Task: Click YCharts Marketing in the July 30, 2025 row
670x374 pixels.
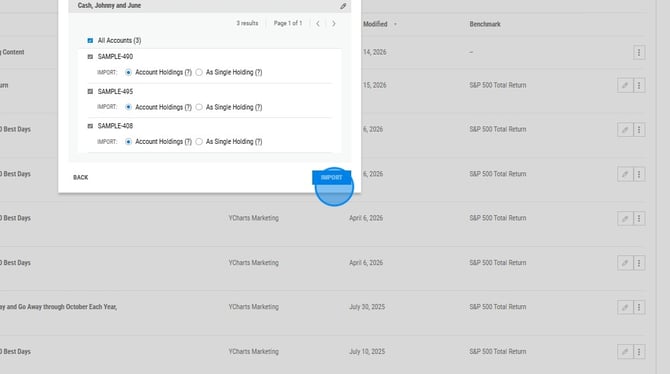Action: (x=253, y=307)
